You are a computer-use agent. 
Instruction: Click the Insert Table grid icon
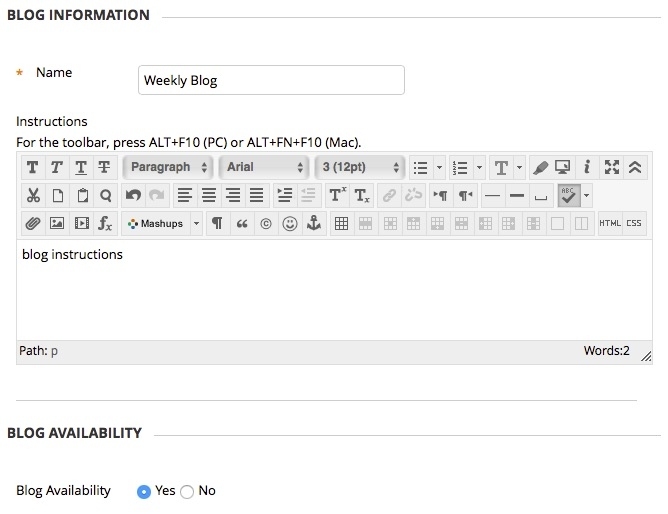pos(341,223)
